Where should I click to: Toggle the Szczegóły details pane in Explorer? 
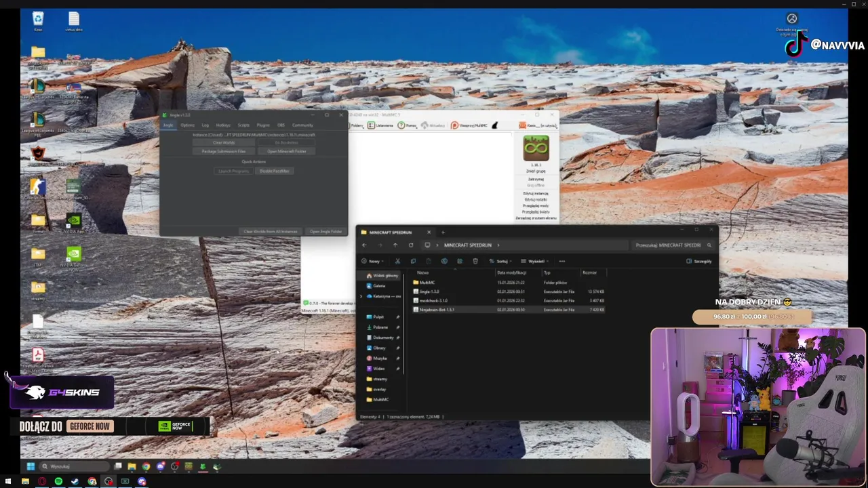click(699, 261)
